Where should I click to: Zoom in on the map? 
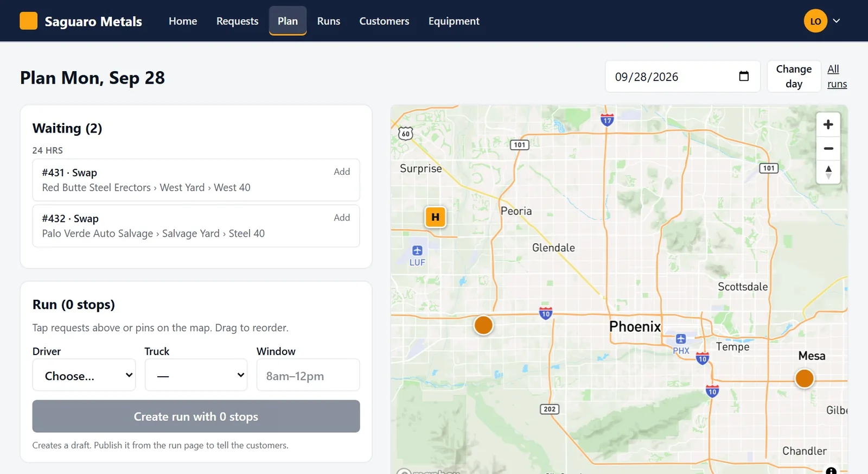pyautogui.click(x=828, y=125)
